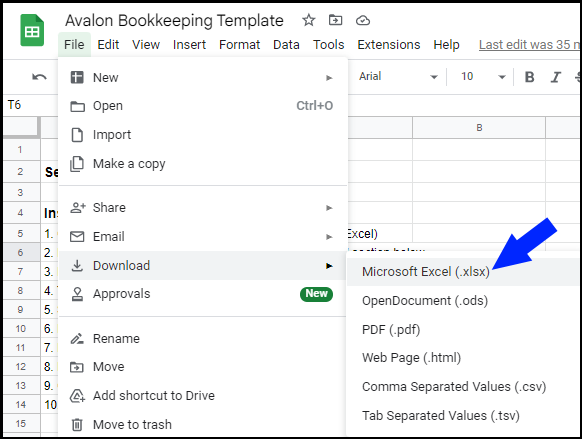
Task: Toggle Bold formatting
Action: pos(529,77)
